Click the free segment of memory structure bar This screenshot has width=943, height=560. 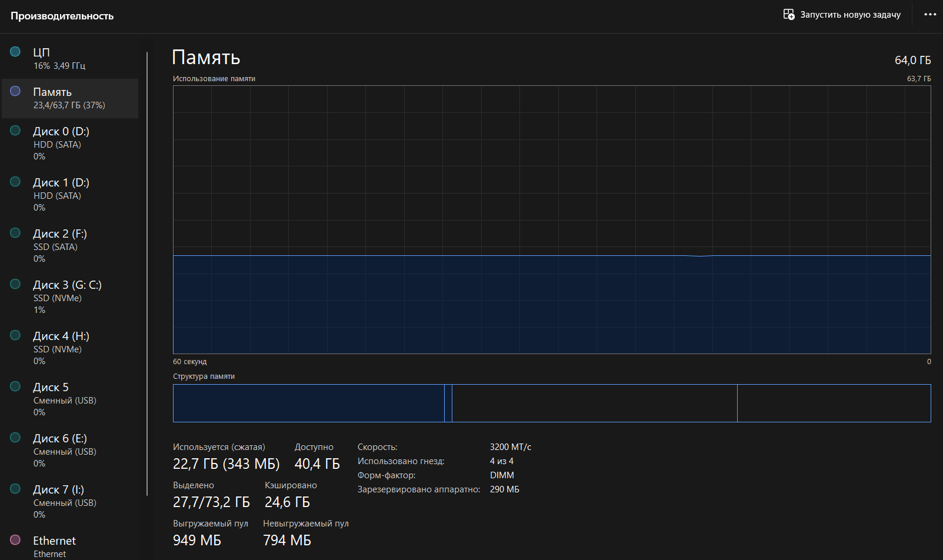[834, 404]
